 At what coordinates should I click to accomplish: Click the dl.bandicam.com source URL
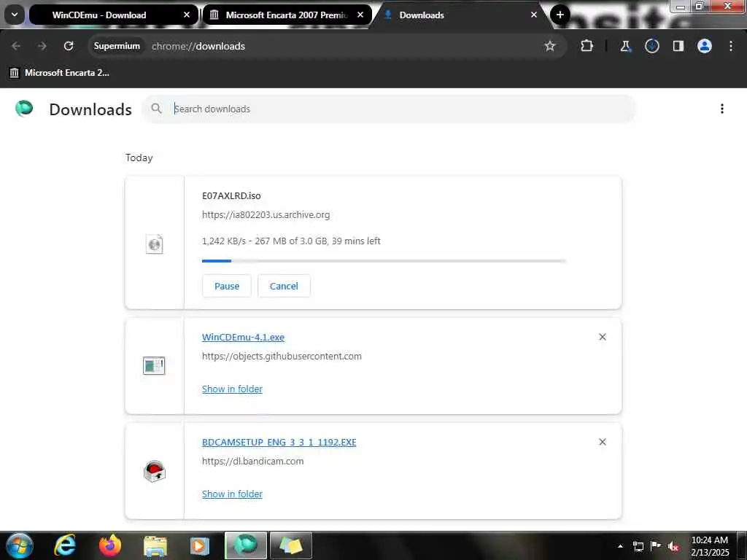252,462
